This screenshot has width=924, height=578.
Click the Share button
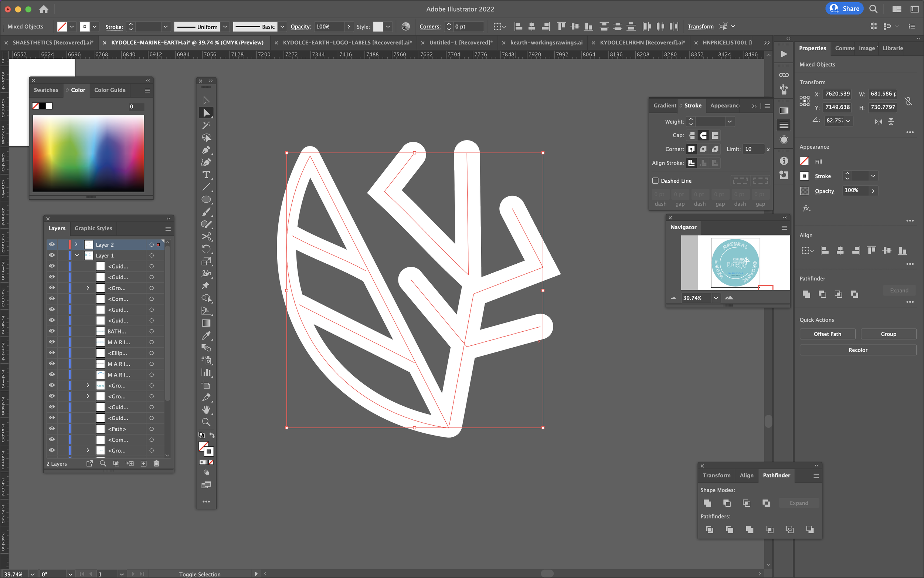[844, 9]
